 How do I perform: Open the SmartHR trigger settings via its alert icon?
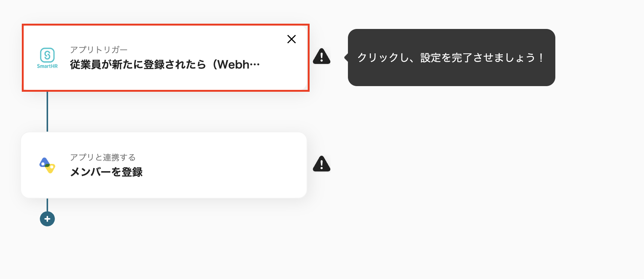tap(322, 57)
